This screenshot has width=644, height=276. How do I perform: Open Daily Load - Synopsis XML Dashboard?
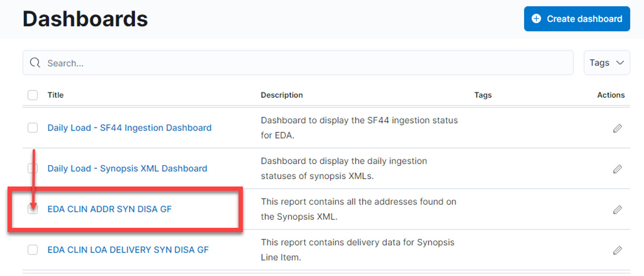coord(127,168)
